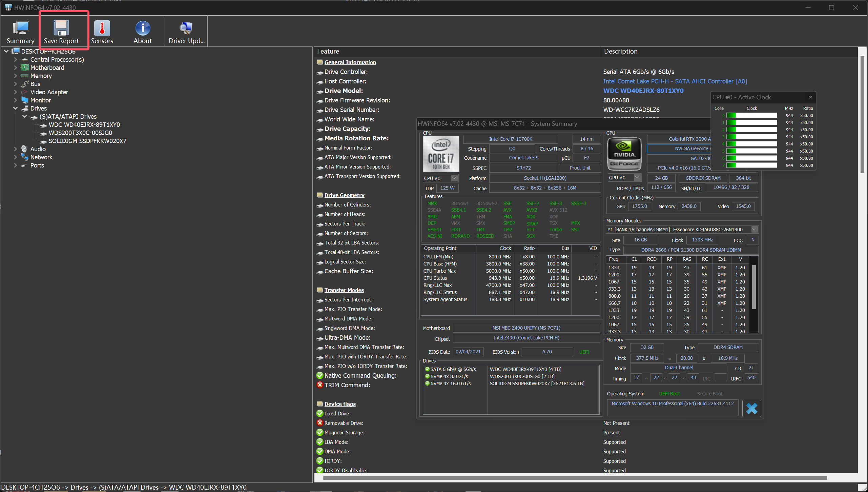This screenshot has width=868, height=492.
Task: Click the Native Command Queuing check icon
Action: click(319, 375)
